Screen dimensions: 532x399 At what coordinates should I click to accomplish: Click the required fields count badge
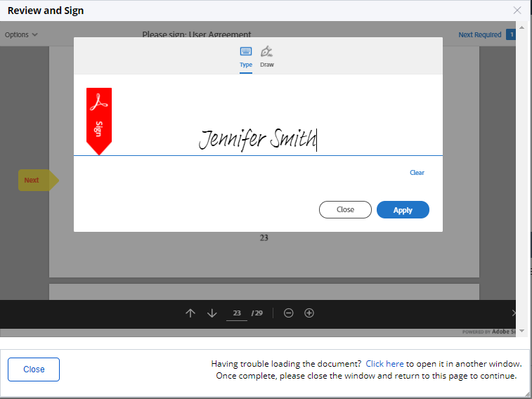pyautogui.click(x=511, y=34)
